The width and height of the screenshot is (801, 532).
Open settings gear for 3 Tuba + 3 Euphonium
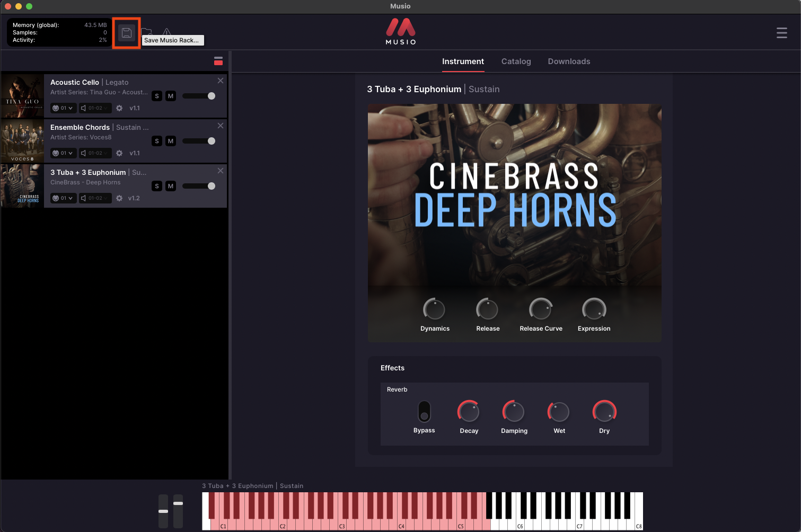click(x=119, y=198)
